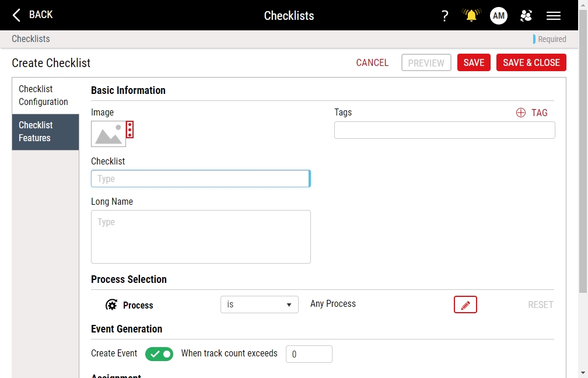Viewport: 588px width, 378px height.
Task: Click the 'Process Selection' heading
Action: point(129,279)
